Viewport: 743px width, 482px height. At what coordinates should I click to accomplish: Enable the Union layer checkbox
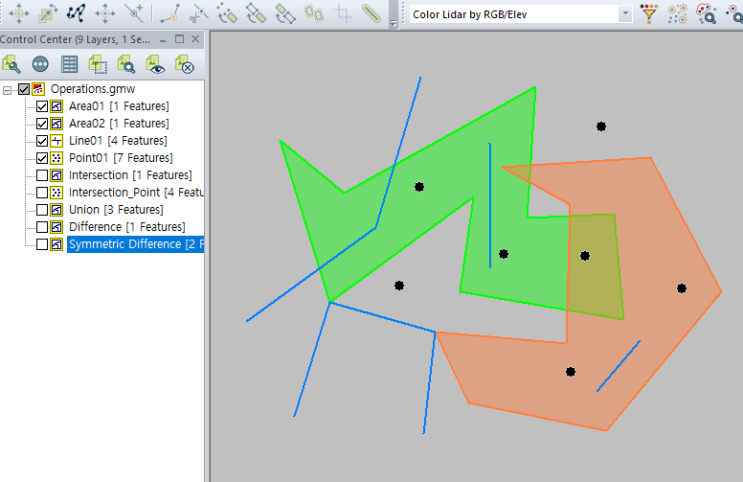tap(42, 209)
